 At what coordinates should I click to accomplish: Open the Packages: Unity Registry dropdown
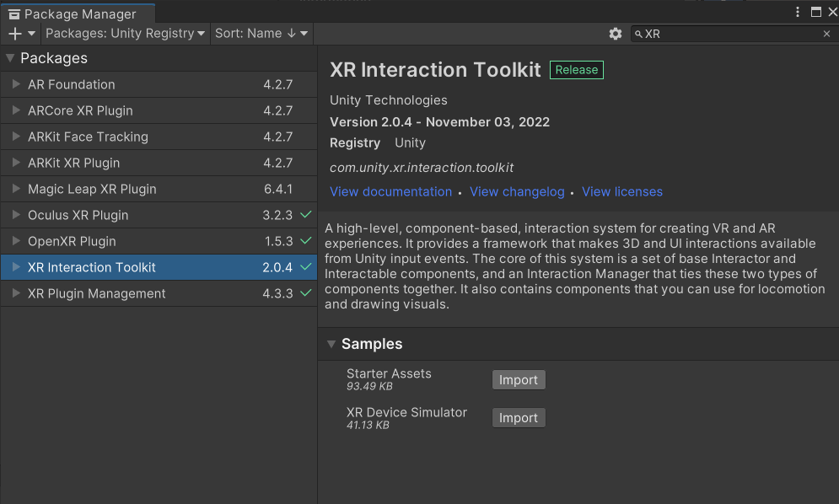tap(125, 34)
